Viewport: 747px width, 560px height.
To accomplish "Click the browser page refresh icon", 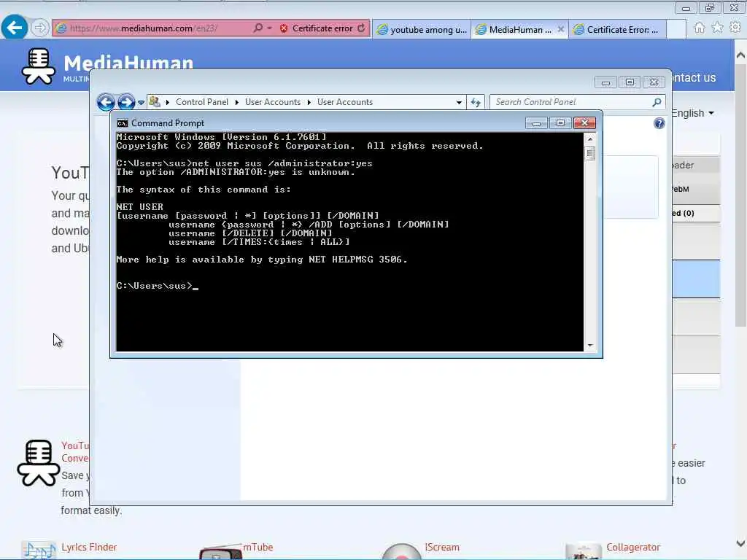I will pyautogui.click(x=362, y=28).
